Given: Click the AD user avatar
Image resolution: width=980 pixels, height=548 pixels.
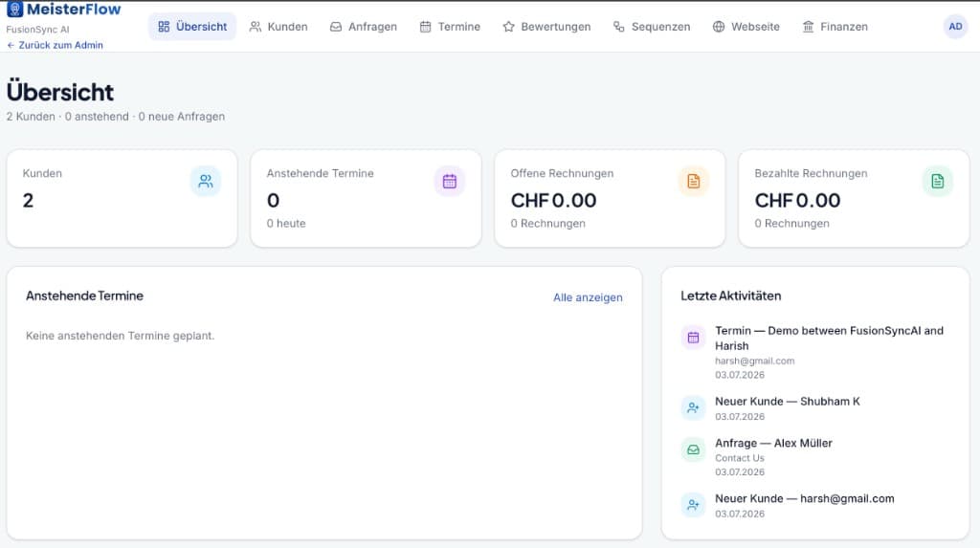Looking at the screenshot, I should click(955, 26).
